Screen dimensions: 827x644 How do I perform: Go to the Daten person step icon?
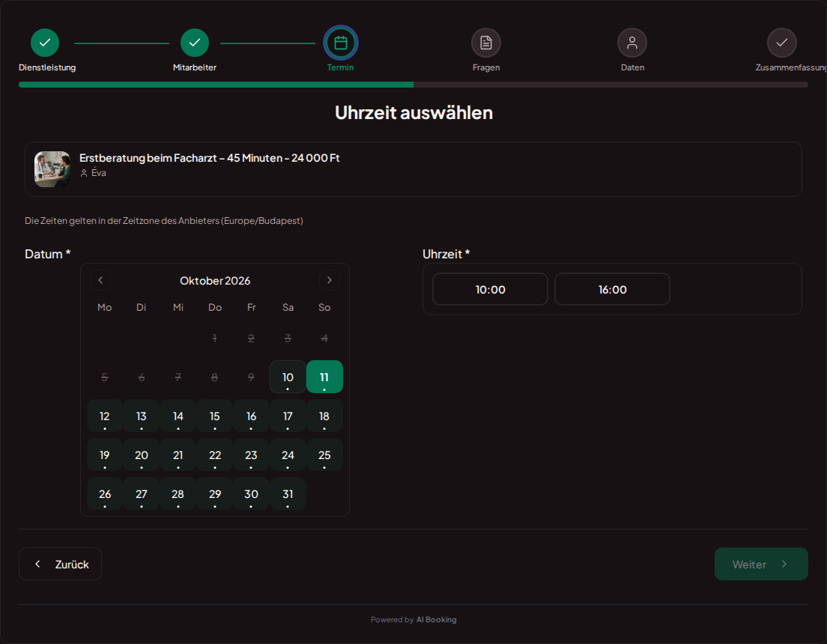click(x=631, y=43)
